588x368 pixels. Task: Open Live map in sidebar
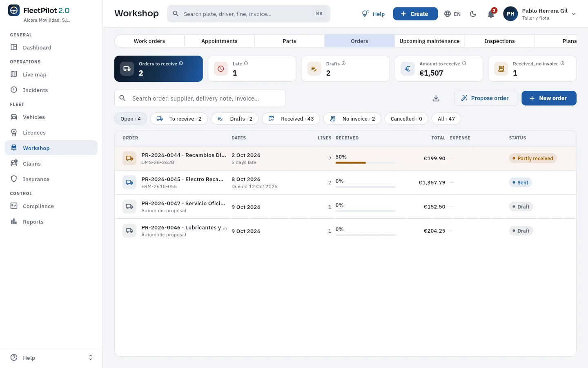51,74
